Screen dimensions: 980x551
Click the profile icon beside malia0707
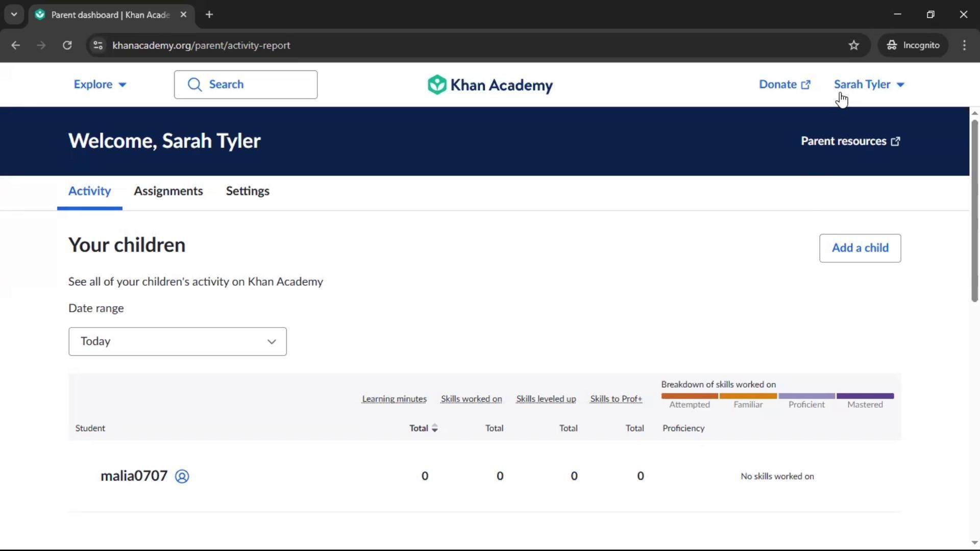pyautogui.click(x=182, y=476)
